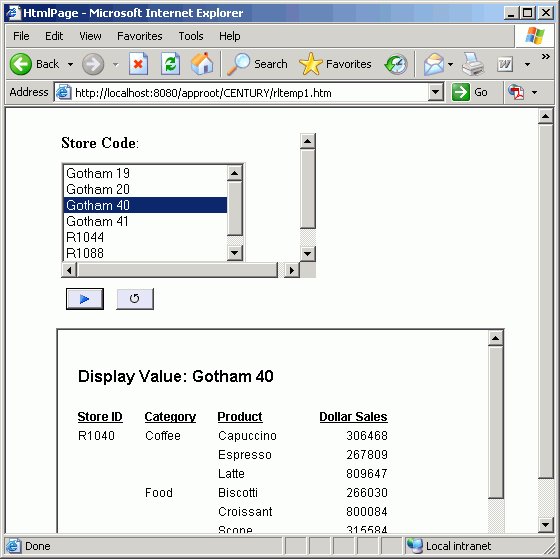Expand the Mail button dropdown arrow

pos(450,65)
